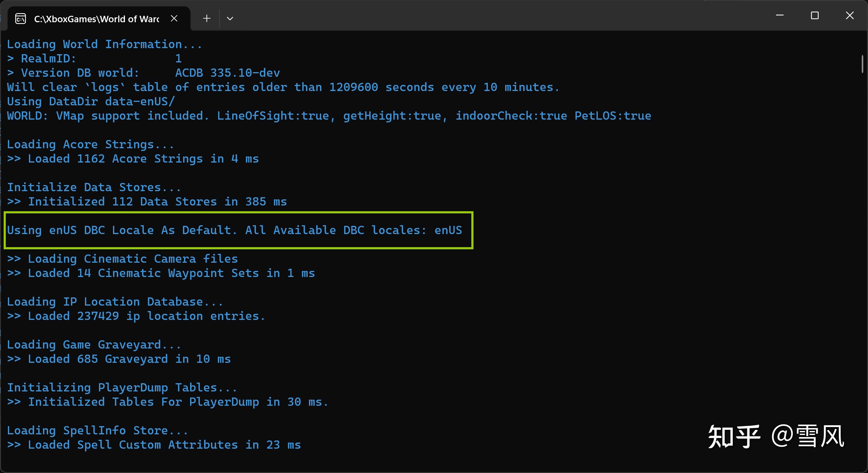Open a new tab with plus button

207,19
